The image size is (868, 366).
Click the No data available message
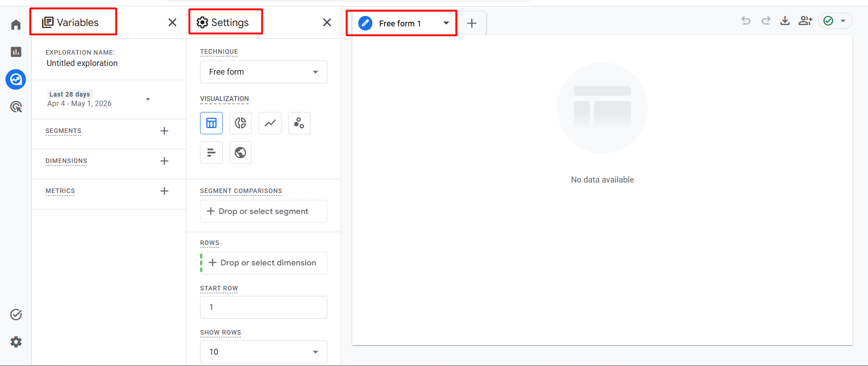[602, 180]
